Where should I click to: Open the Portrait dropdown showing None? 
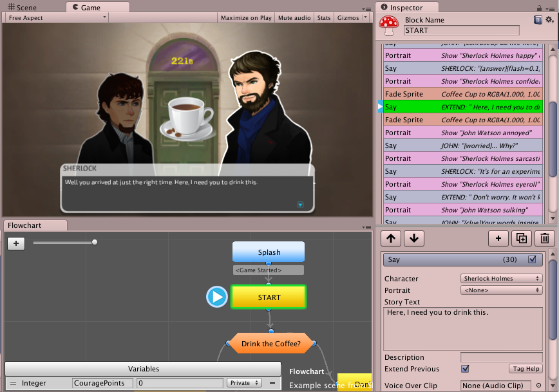pos(501,290)
